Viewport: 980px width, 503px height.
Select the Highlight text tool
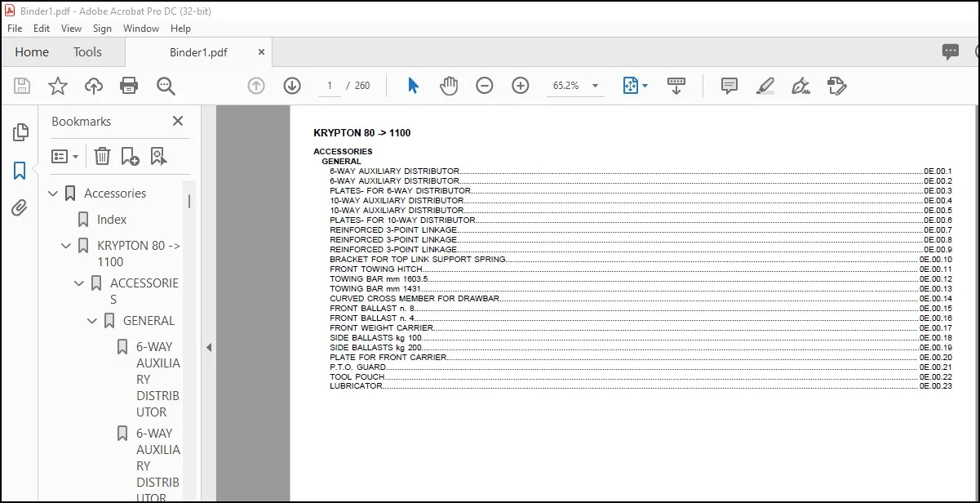765,86
